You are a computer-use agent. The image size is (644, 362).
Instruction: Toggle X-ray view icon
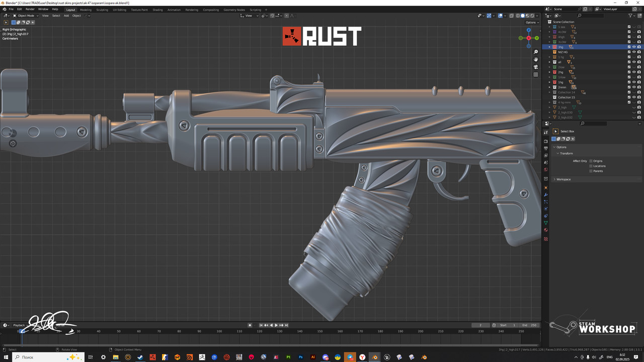coord(511,16)
